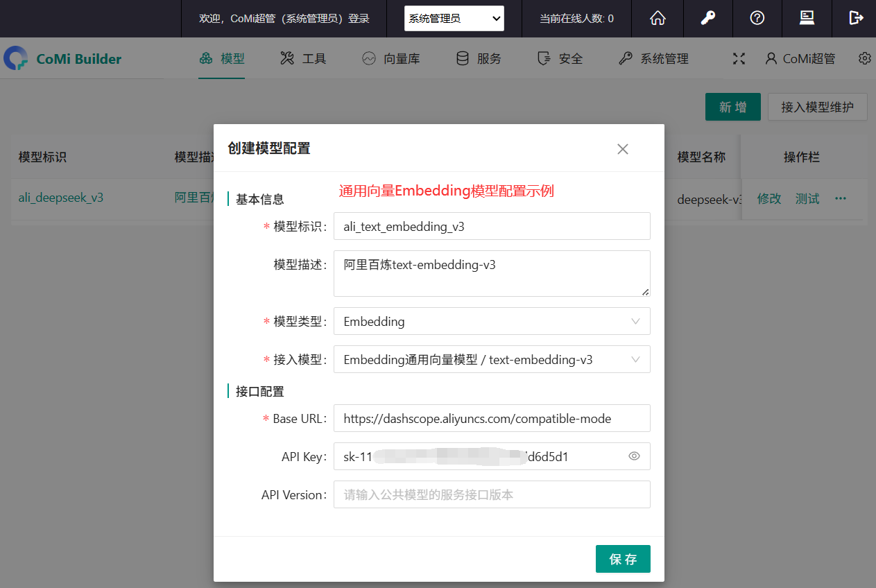Switch to the 服务 tab

click(x=478, y=59)
